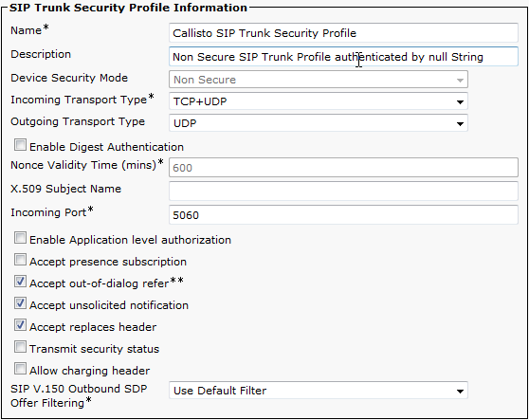Click the Description text field
529x420 pixels.
(343, 56)
